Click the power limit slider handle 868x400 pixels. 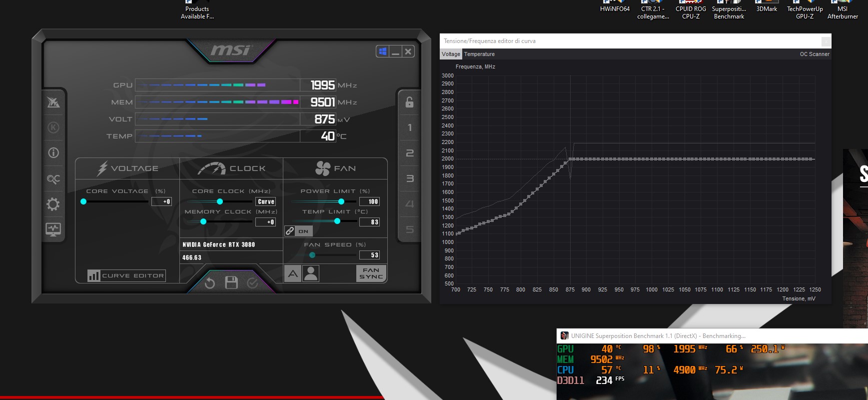point(341,201)
